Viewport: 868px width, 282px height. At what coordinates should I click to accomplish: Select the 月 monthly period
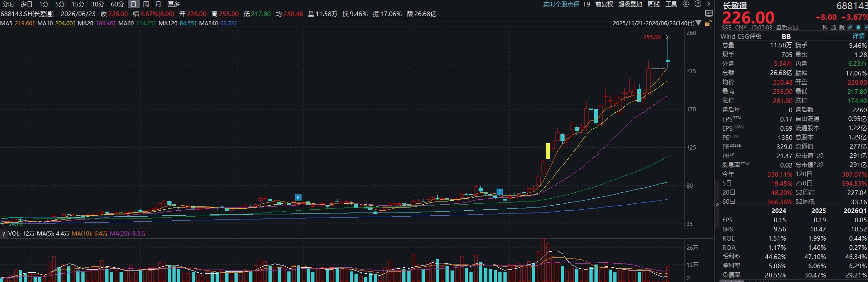pyautogui.click(x=158, y=4)
